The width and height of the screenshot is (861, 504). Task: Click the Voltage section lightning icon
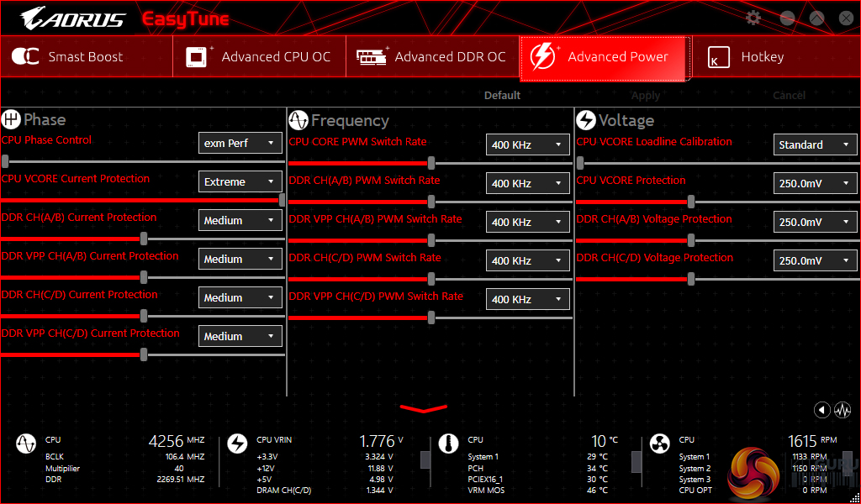[x=586, y=120]
